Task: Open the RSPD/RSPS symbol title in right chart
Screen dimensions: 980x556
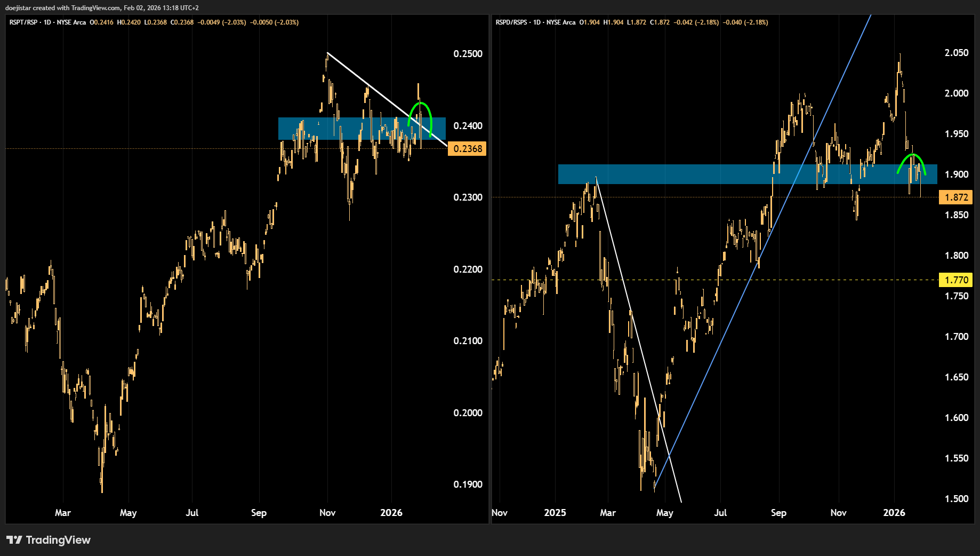Action: 511,22
